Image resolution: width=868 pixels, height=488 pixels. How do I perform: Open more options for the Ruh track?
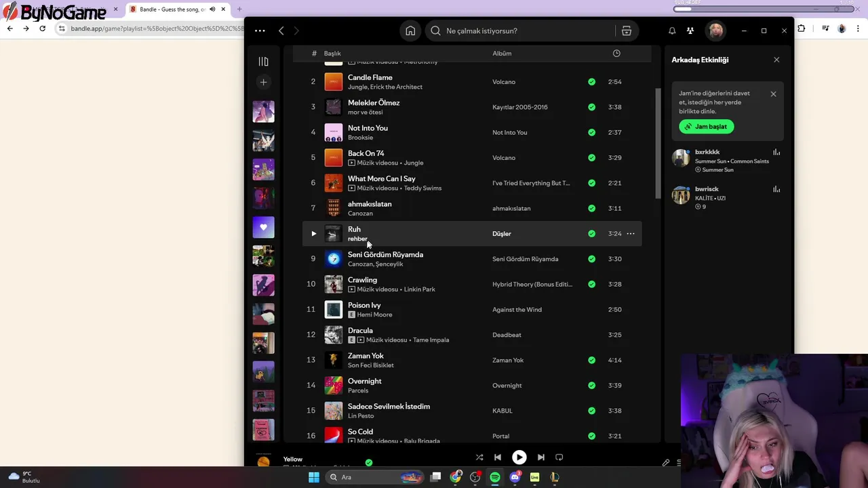click(x=631, y=234)
